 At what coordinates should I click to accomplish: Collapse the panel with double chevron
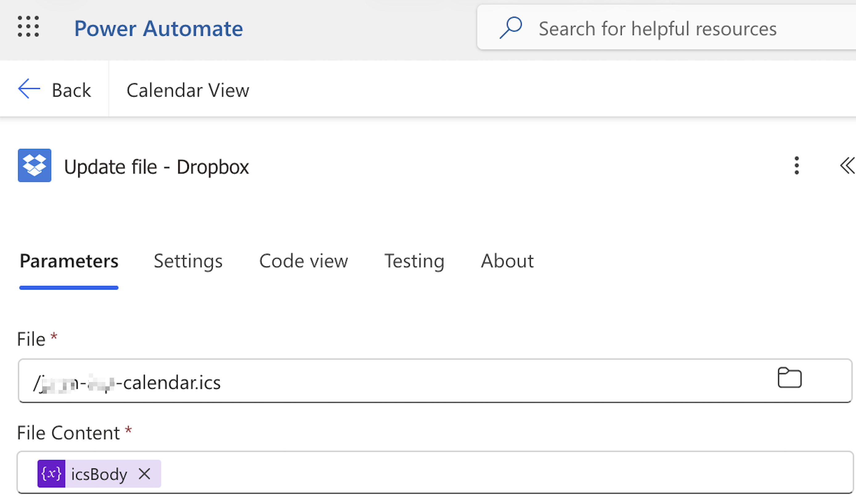[x=847, y=165]
